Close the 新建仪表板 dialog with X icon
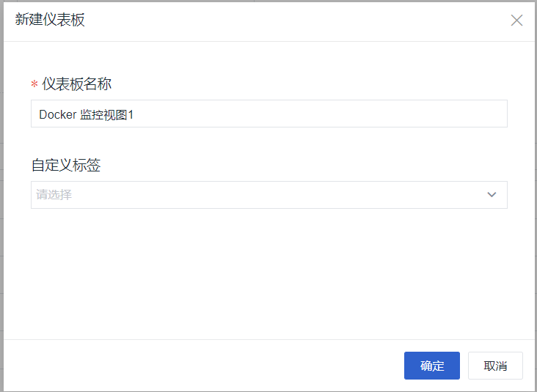The height and width of the screenshot is (392, 537). coord(516,21)
